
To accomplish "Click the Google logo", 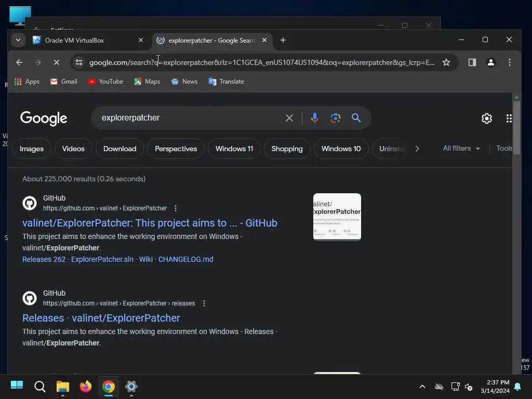I will [x=44, y=118].
